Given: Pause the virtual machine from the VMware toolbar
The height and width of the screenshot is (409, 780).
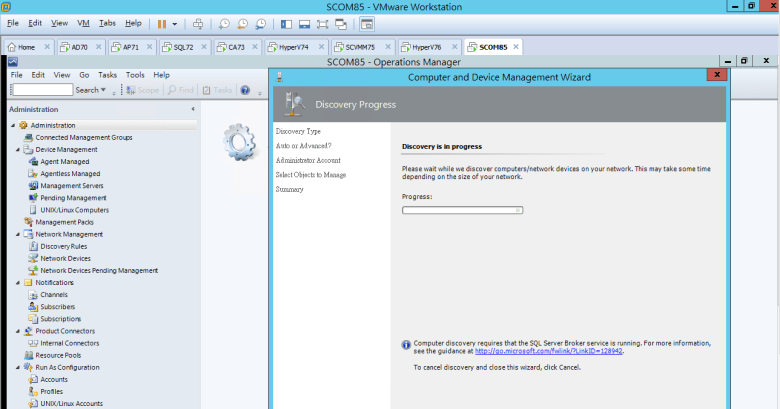Looking at the screenshot, I should click(x=161, y=22).
